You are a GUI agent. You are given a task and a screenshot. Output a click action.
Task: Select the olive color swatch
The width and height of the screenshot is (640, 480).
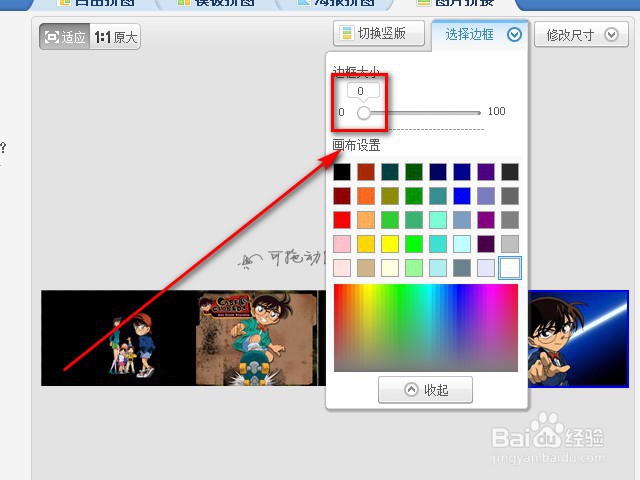click(x=390, y=196)
